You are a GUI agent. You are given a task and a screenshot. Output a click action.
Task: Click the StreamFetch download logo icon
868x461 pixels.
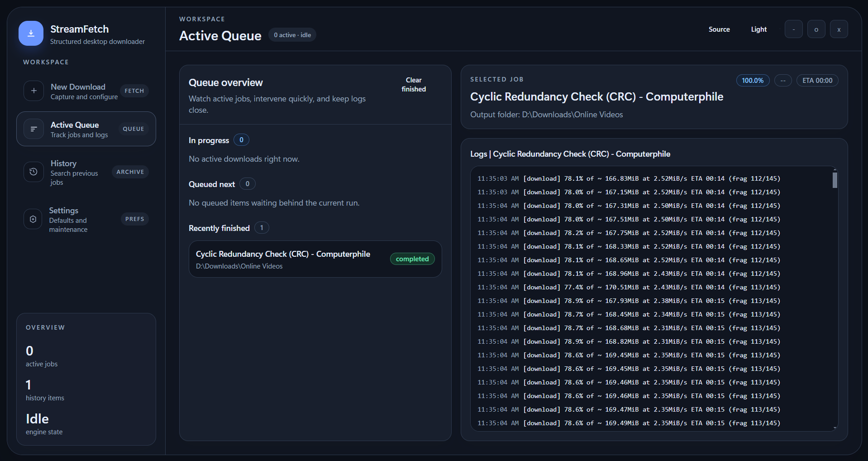31,34
